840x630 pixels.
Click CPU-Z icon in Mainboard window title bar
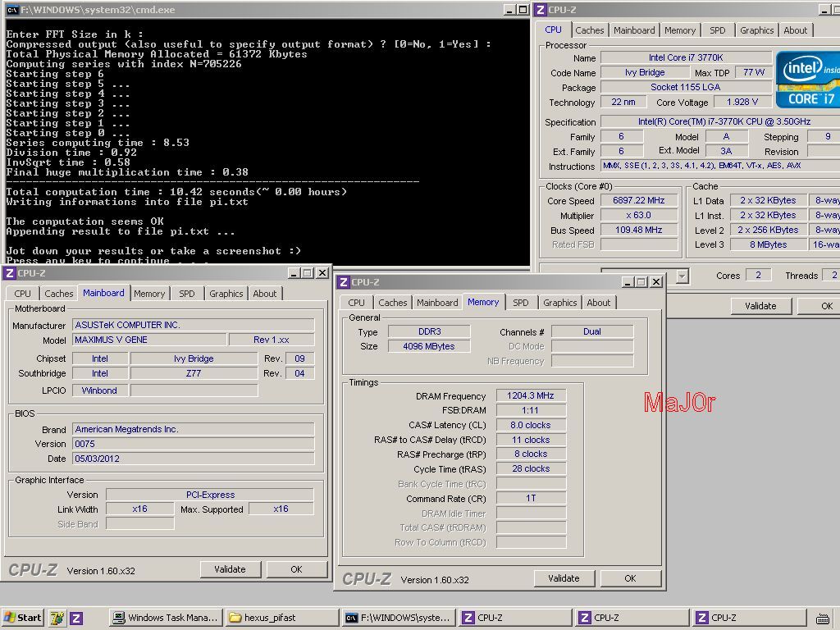click(x=10, y=273)
